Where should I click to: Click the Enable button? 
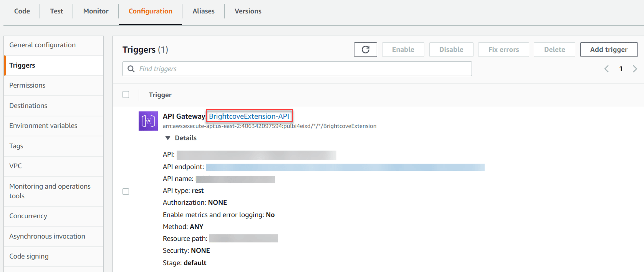(403, 50)
